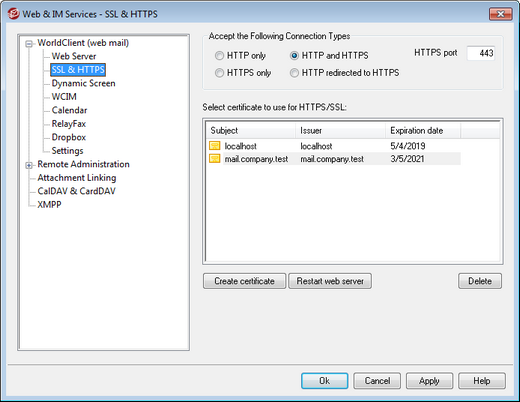Collapse the WorldClient (web mail) tree node
This screenshot has height=402, width=520.
point(29,44)
